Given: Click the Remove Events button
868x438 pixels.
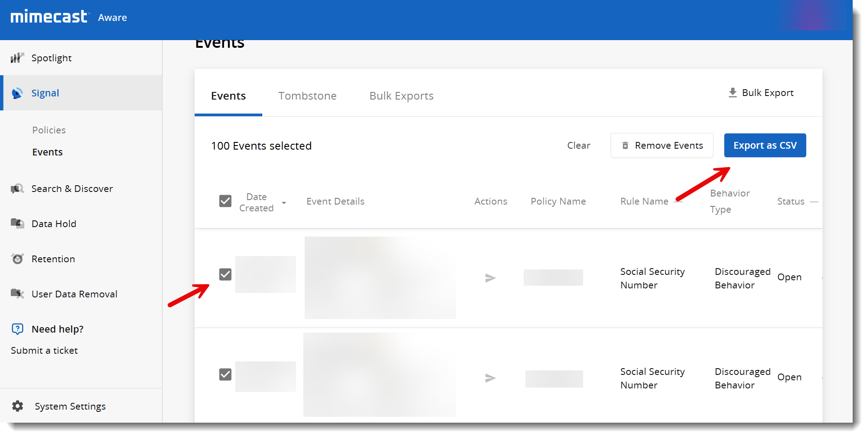Looking at the screenshot, I should click(x=662, y=146).
